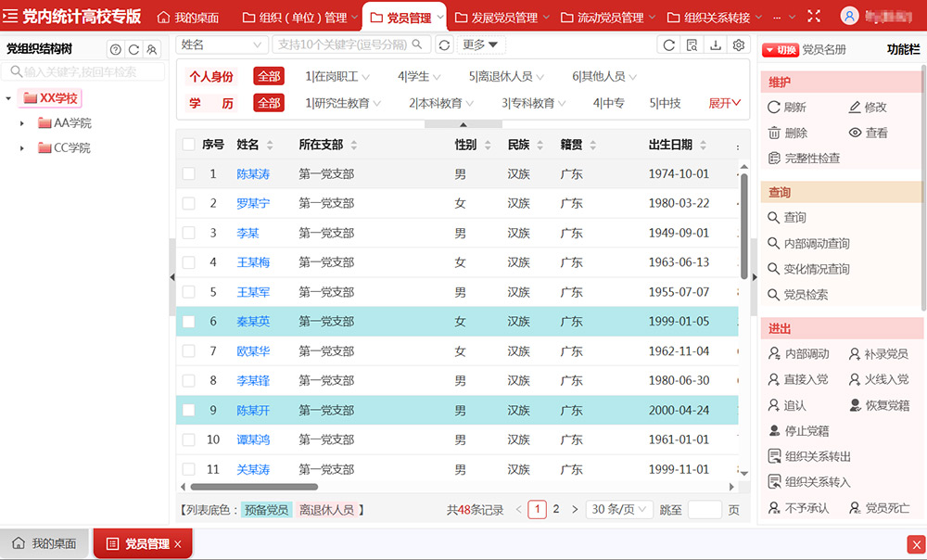This screenshot has height=560, width=927.
Task: Check the row checkbox for 陈某涛
Action: [x=188, y=174]
